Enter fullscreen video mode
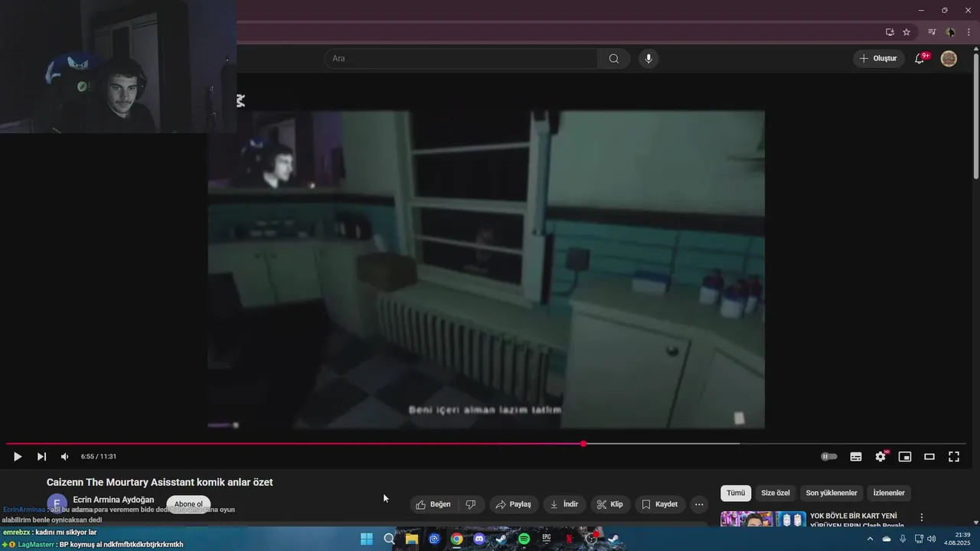 (954, 457)
